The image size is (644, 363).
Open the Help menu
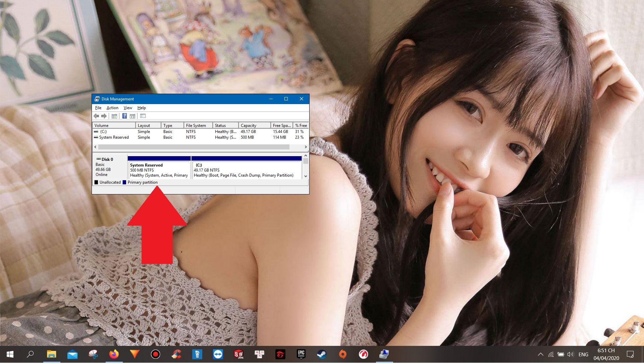pos(142,108)
